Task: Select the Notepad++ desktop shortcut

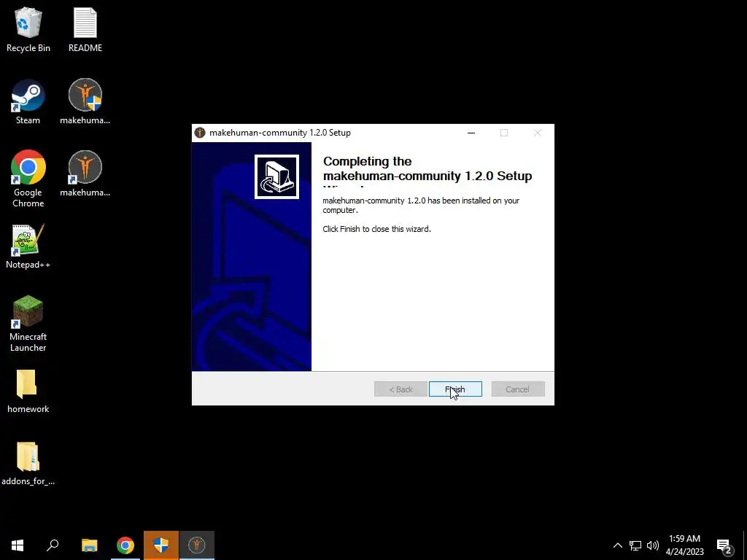Action: click(28, 246)
